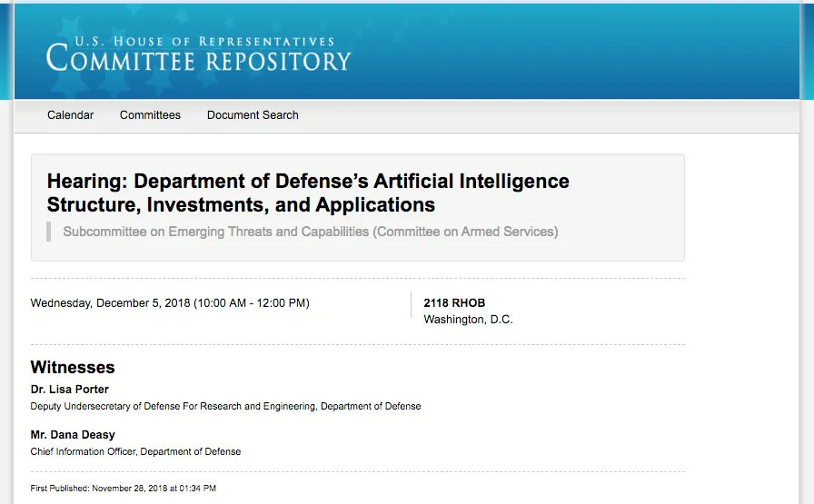Image resolution: width=814 pixels, height=504 pixels.
Task: Open Subcommittee on Emerging Threats and Capabilities link
Action: 216,232
